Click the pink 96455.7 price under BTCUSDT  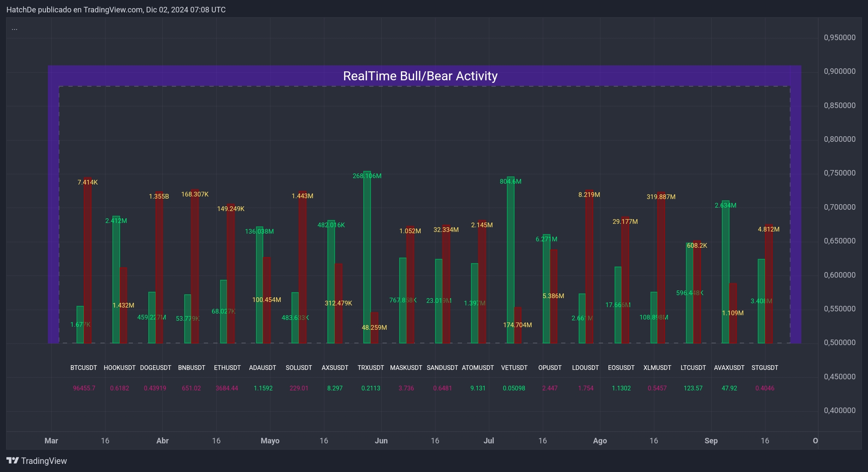[x=84, y=388]
